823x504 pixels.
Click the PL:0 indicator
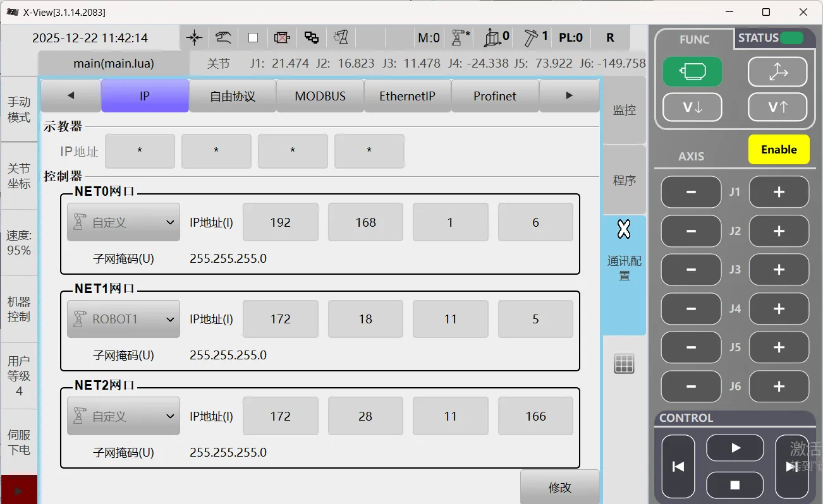click(571, 38)
